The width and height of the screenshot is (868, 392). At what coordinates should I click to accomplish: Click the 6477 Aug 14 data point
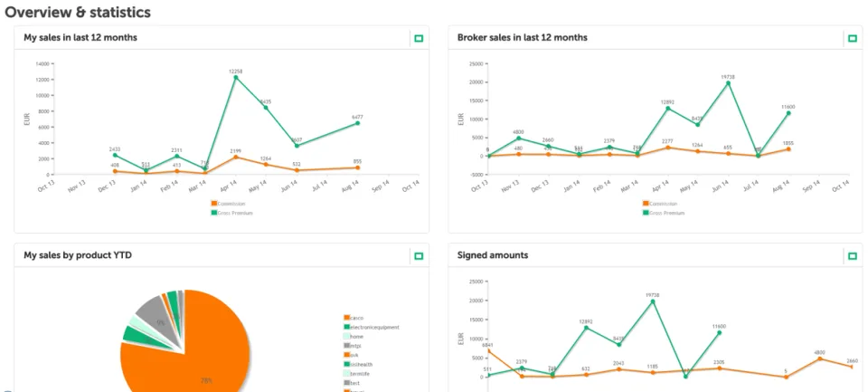tap(358, 123)
